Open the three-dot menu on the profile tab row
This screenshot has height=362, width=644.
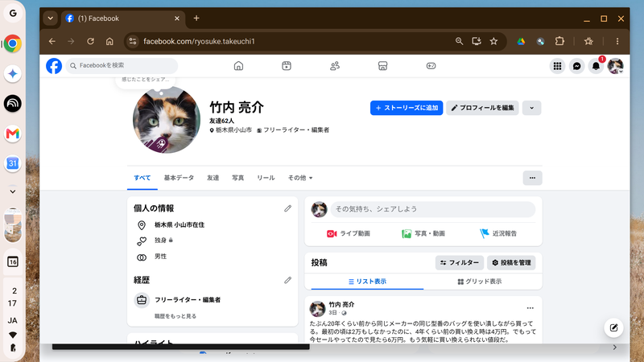pos(532,178)
